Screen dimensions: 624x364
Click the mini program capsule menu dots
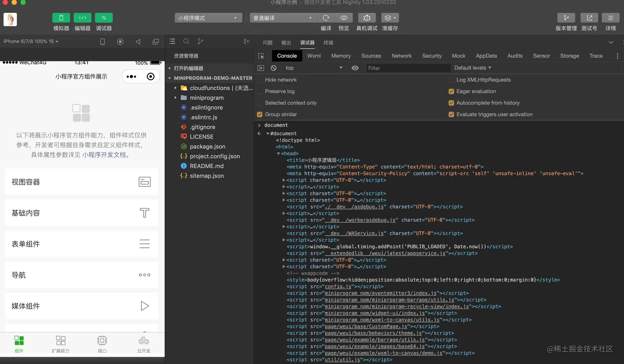(131, 77)
